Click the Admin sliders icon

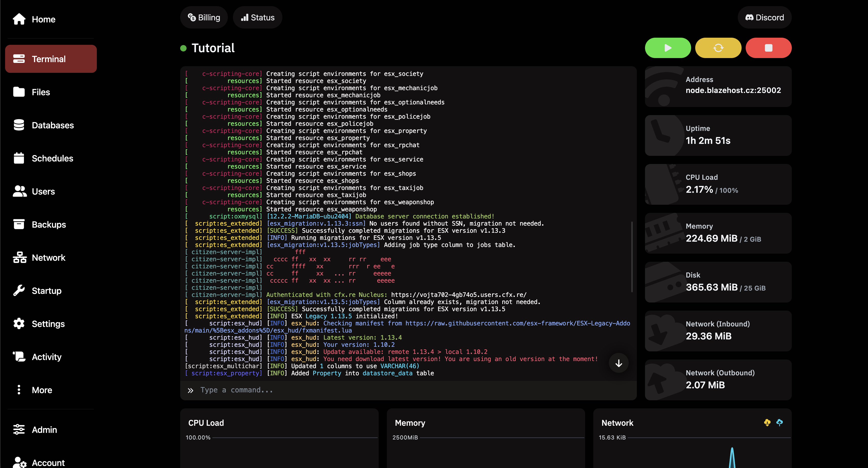click(x=19, y=429)
